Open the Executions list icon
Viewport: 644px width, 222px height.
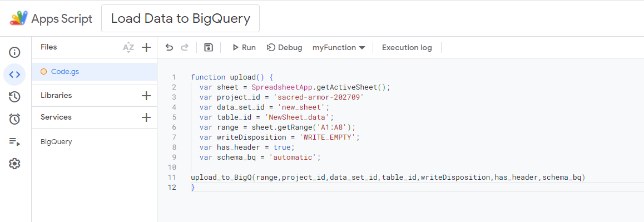click(x=14, y=142)
